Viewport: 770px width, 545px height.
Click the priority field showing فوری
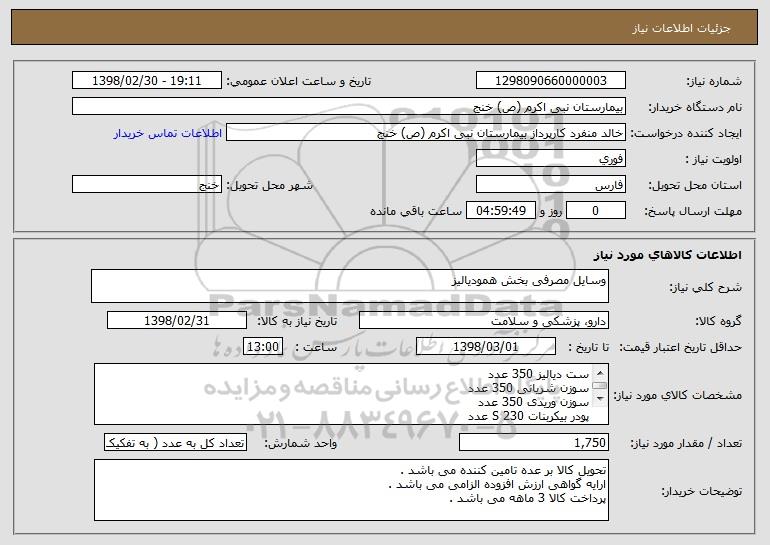tap(550, 159)
